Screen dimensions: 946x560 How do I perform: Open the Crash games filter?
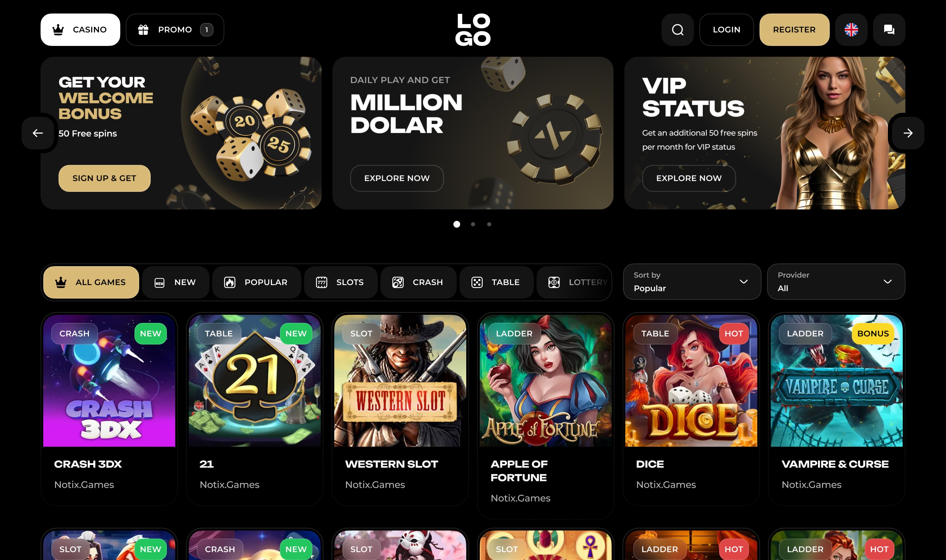click(x=418, y=282)
